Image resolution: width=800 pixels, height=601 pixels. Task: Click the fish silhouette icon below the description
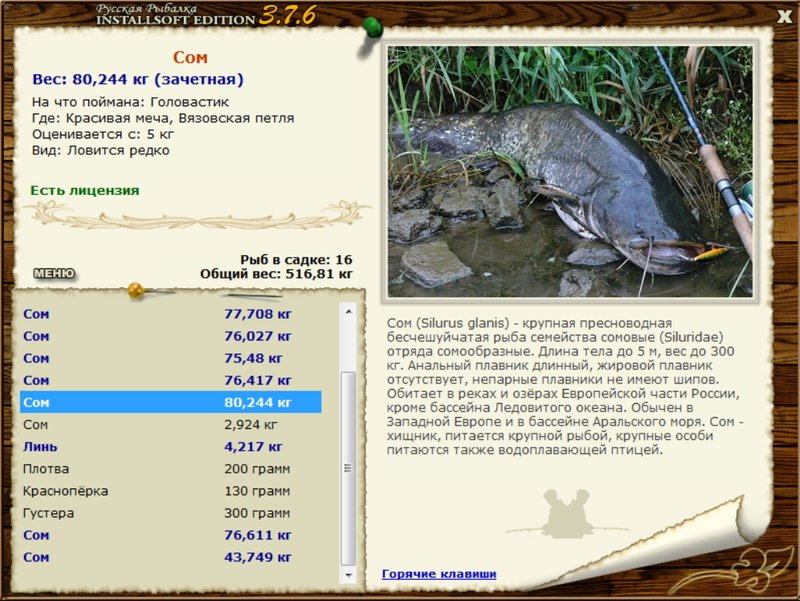point(567,513)
